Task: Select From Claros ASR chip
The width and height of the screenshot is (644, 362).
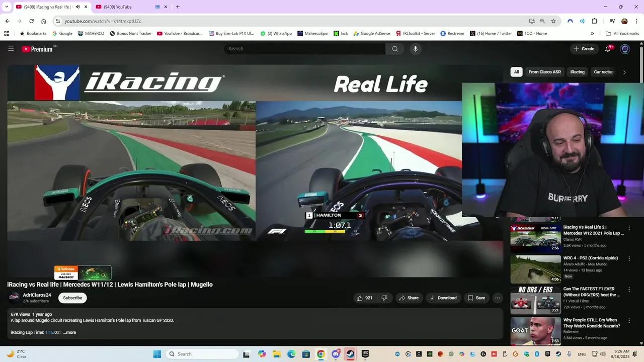Action: 544,72
